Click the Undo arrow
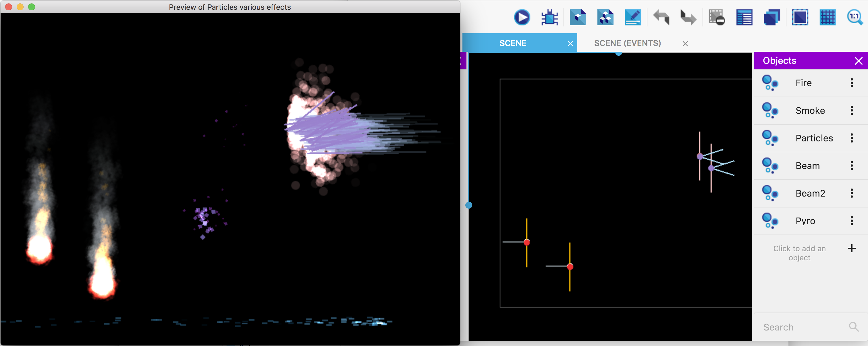The width and height of the screenshot is (868, 346). (x=661, y=17)
